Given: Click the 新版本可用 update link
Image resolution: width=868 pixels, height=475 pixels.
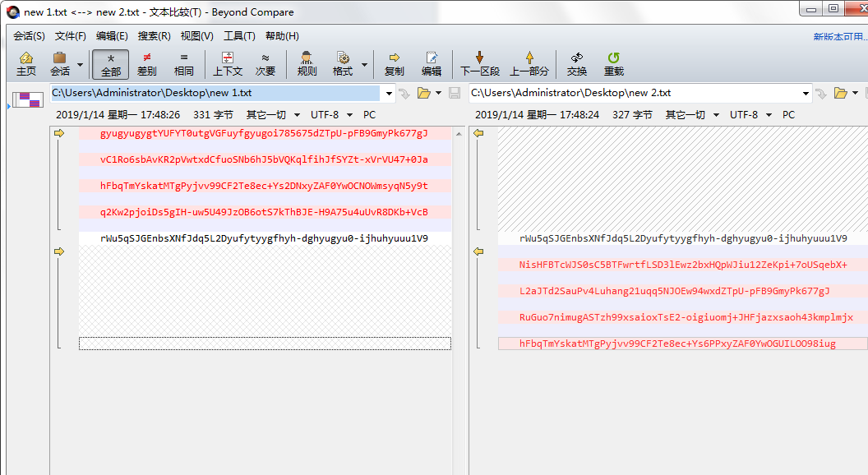Looking at the screenshot, I should pos(839,37).
